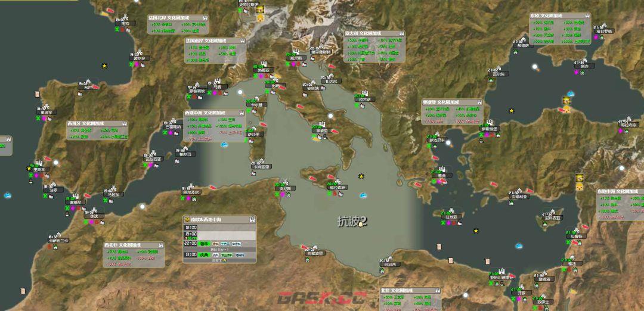Click the white orb east of 里斯本
This screenshot has height=311, width=644.
click(x=56, y=163)
